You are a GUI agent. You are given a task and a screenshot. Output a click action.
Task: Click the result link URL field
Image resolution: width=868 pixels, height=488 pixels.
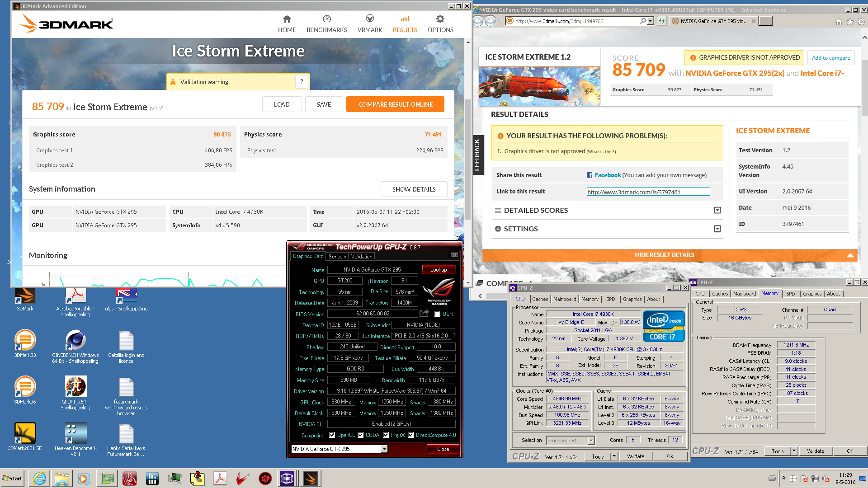(648, 192)
